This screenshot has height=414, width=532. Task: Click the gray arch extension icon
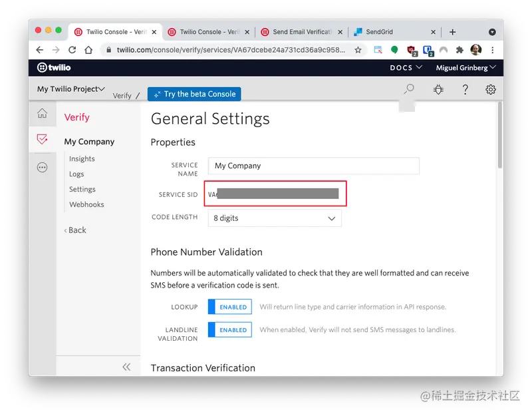click(x=444, y=50)
